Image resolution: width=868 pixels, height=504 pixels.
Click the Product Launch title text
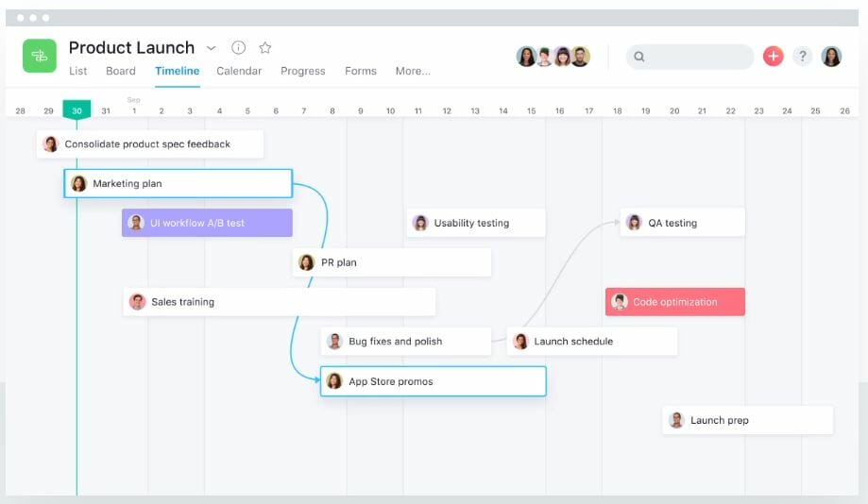click(131, 47)
